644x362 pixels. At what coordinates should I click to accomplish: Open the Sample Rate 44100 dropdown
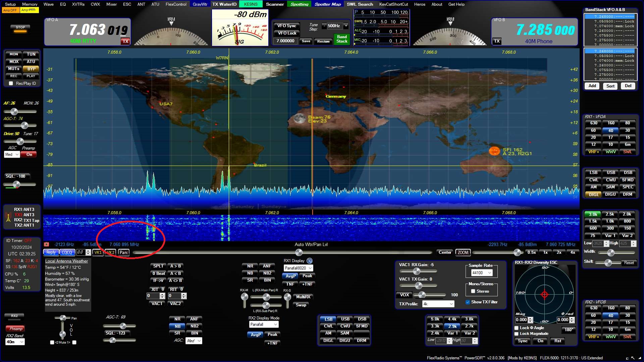482,273
